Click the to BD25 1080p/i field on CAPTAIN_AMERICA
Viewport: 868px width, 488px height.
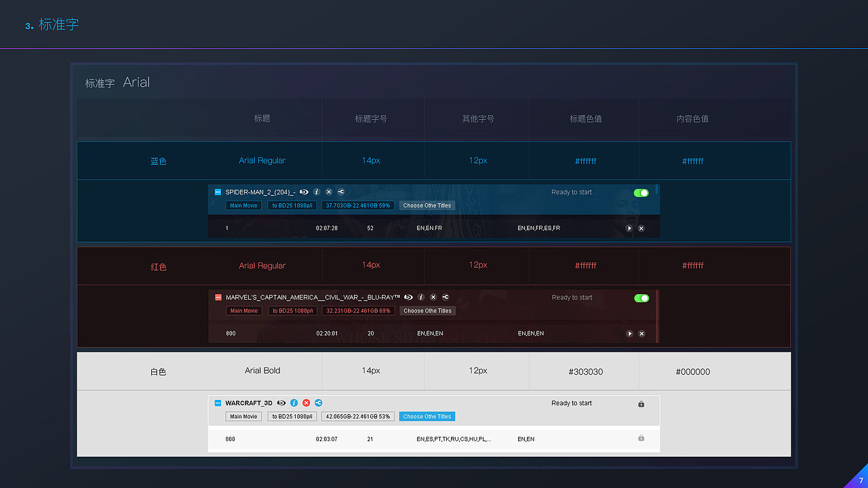[292, 310]
